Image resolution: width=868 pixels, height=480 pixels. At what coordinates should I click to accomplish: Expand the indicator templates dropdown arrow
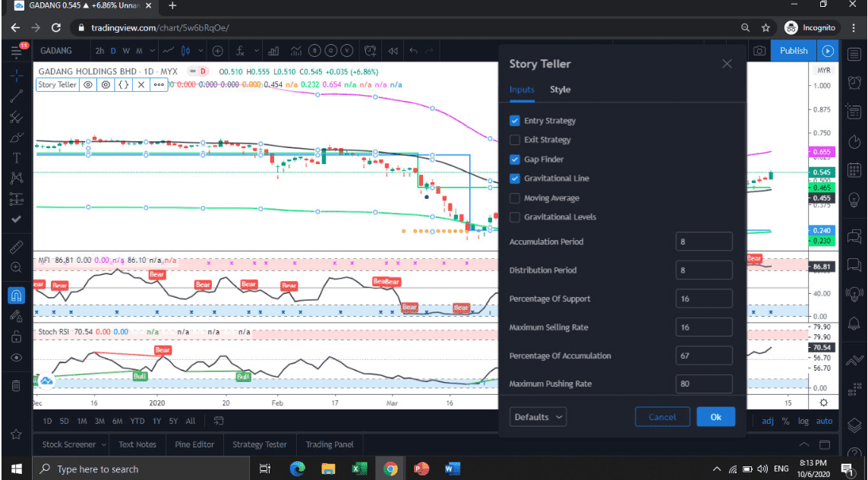click(x=257, y=51)
